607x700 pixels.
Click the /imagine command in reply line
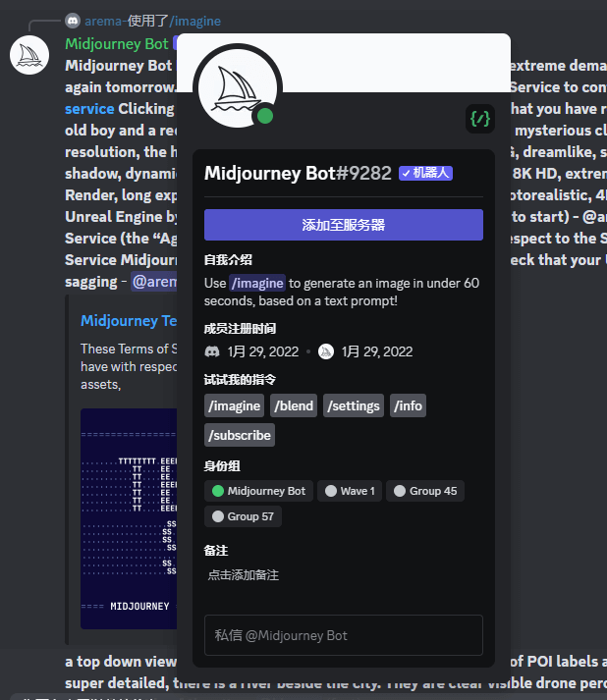[194, 21]
